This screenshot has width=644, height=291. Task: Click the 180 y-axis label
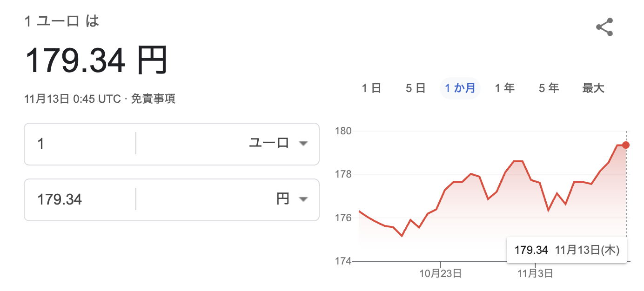342,131
